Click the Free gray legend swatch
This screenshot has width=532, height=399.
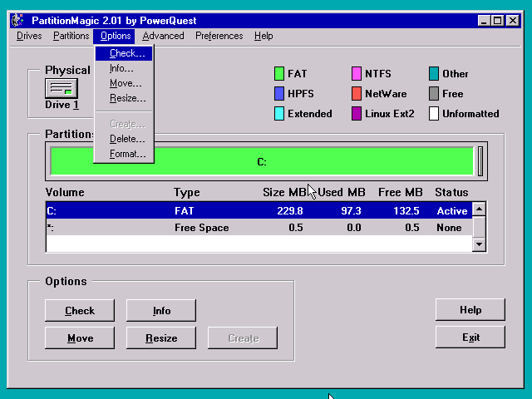click(434, 94)
